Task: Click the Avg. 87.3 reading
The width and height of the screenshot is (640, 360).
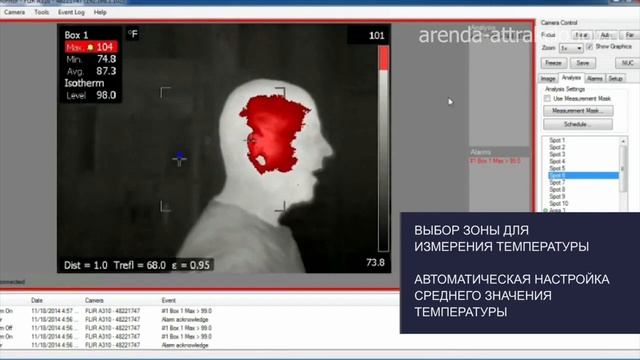Action: click(91, 71)
